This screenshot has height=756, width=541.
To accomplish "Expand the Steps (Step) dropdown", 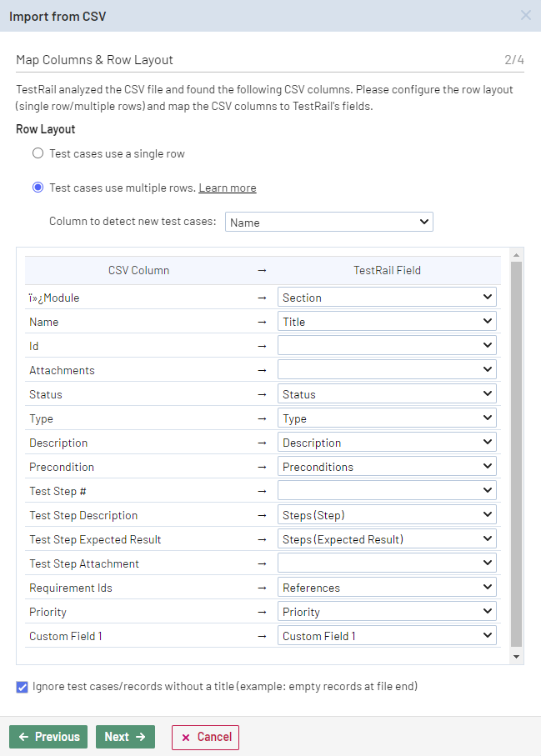I will (x=387, y=515).
